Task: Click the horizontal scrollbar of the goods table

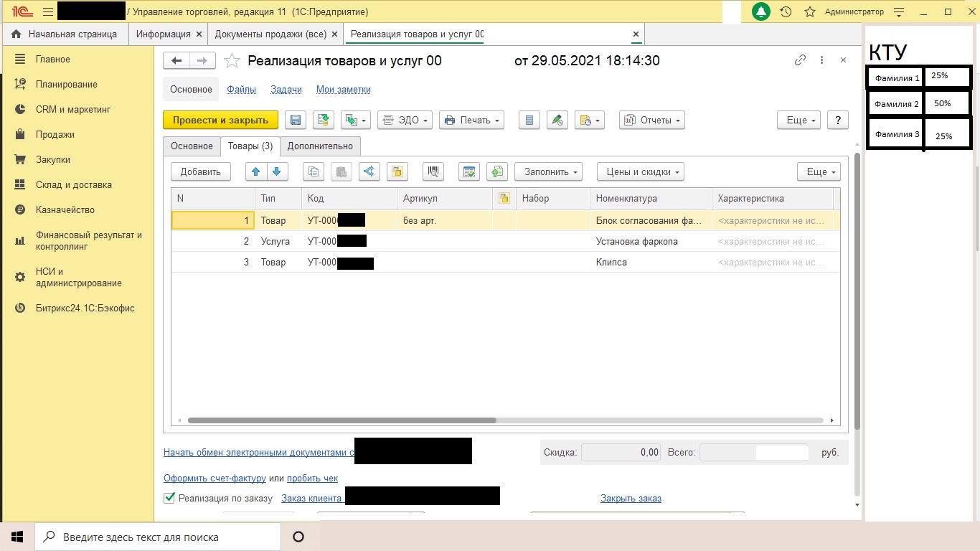Action: (x=341, y=420)
